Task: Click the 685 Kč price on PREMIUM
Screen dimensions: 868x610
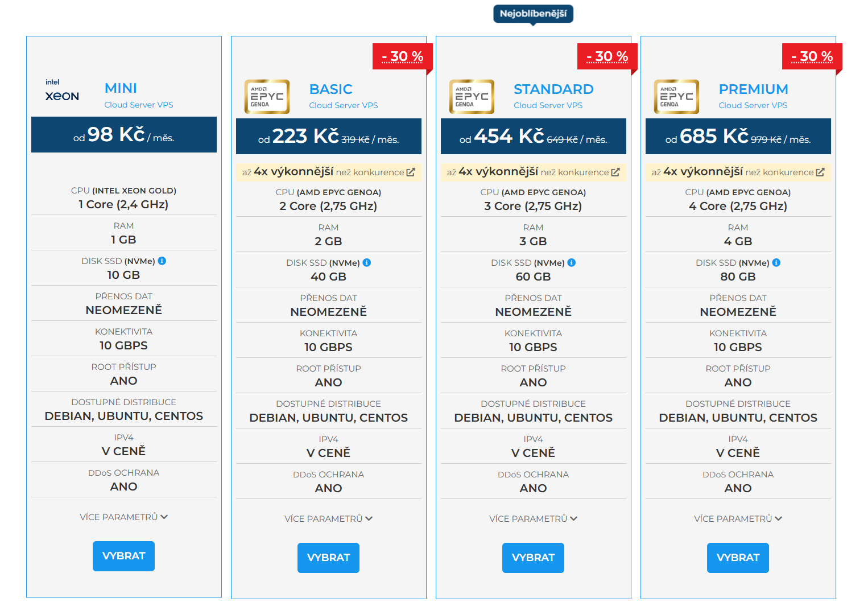Action: (x=714, y=136)
